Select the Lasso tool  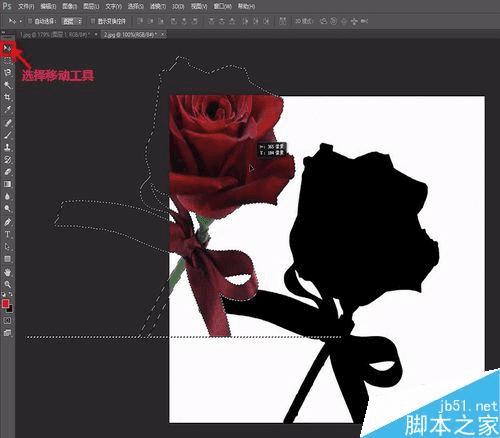7,73
